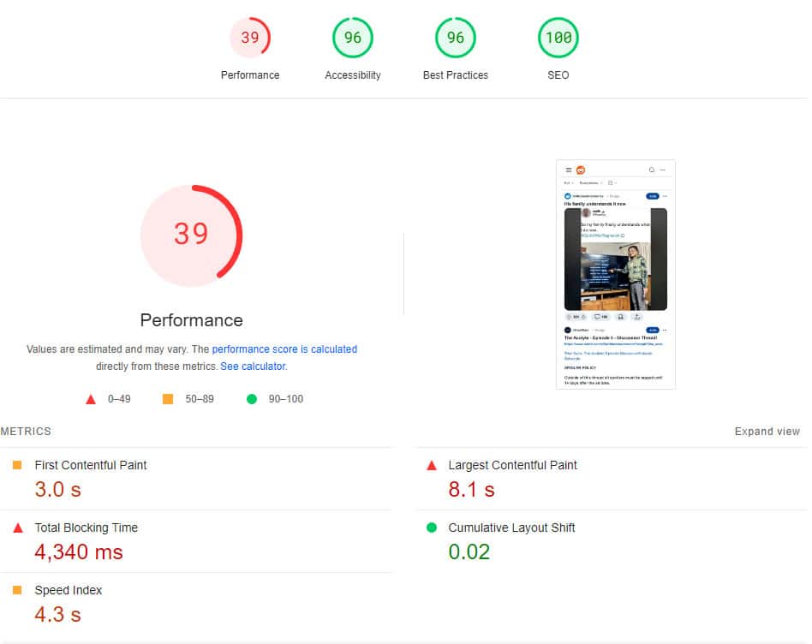Click the large circular Performance gauge showing 39

coord(191,236)
